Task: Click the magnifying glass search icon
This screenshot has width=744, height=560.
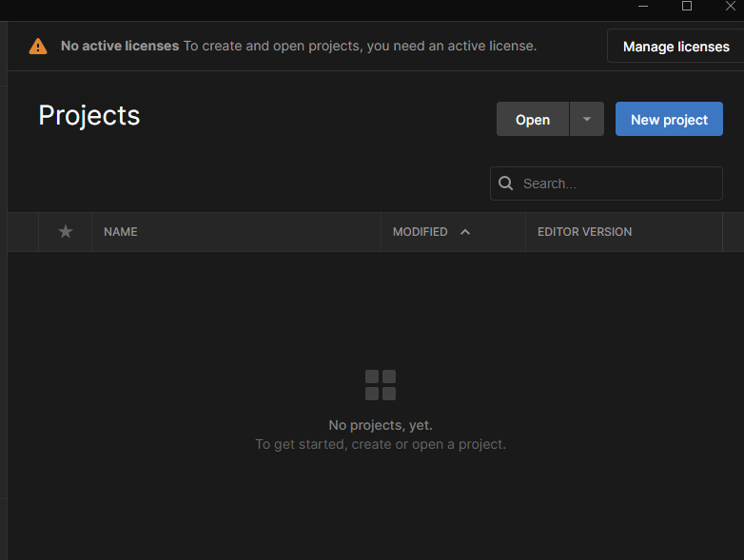Action: (506, 183)
